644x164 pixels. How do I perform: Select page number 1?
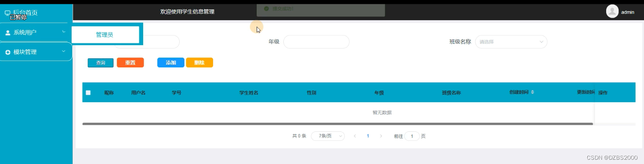(368, 136)
